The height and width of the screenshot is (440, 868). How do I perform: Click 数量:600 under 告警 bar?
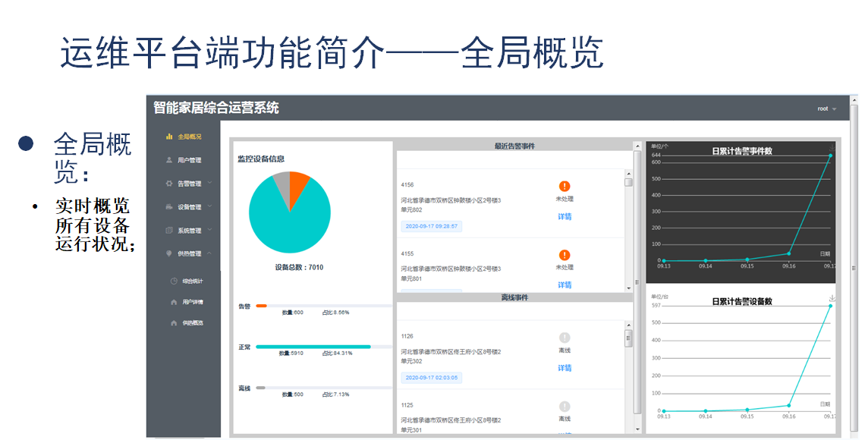click(292, 313)
